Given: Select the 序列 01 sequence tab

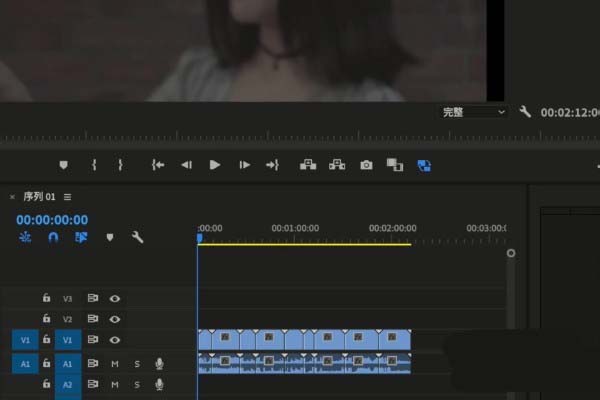Looking at the screenshot, I should [x=40, y=197].
